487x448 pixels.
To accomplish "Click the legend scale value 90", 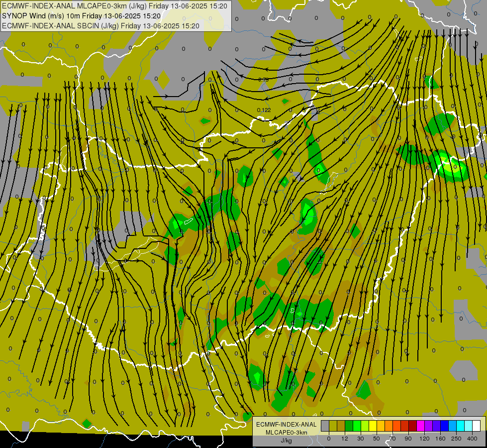I will click(408, 439).
